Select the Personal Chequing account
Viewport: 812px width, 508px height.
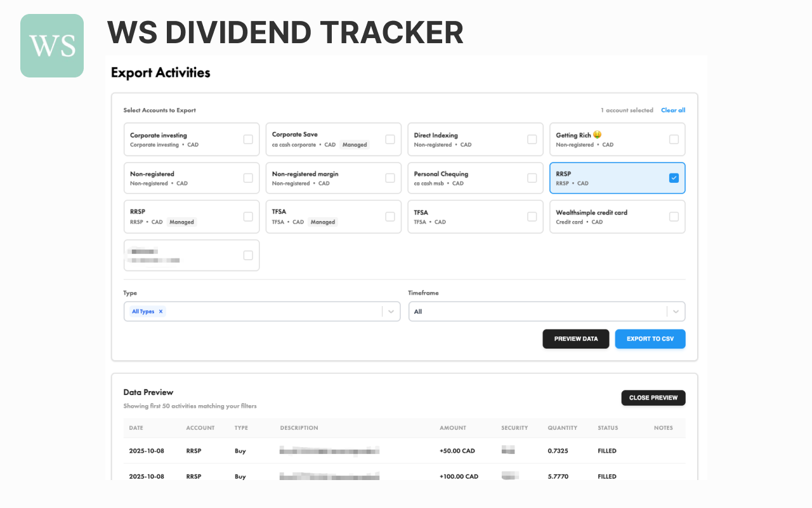click(532, 178)
